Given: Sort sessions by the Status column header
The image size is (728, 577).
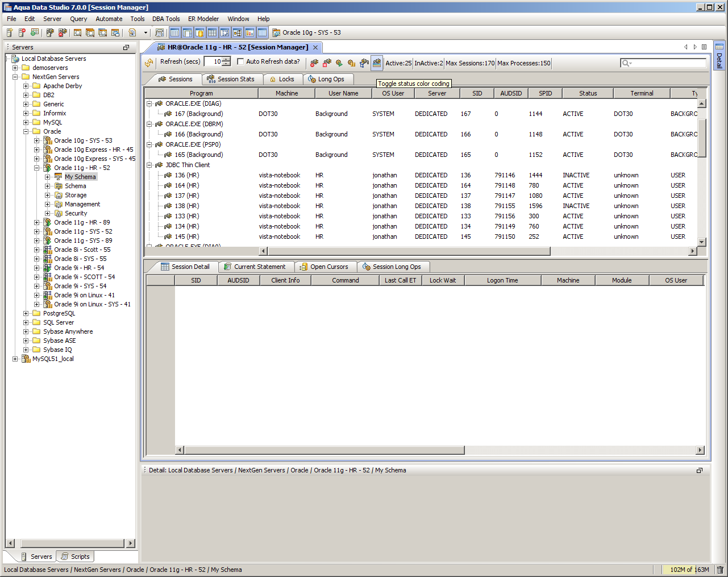Looking at the screenshot, I should pyautogui.click(x=588, y=93).
